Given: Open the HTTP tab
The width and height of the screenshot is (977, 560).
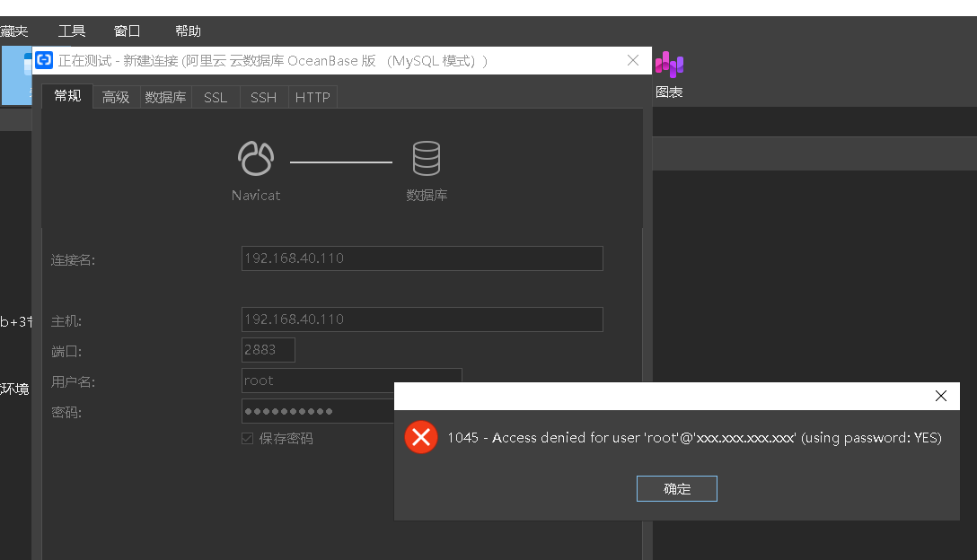Looking at the screenshot, I should pyautogui.click(x=312, y=98).
